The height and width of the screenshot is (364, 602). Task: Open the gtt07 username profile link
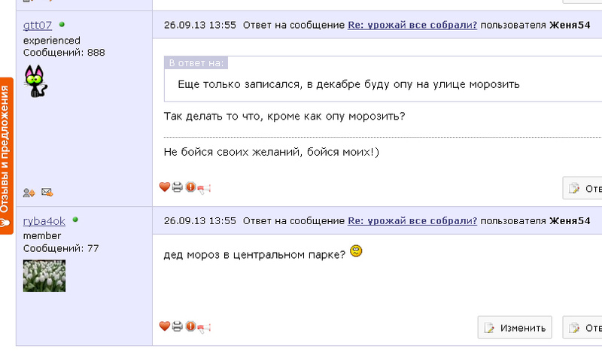[x=38, y=26]
